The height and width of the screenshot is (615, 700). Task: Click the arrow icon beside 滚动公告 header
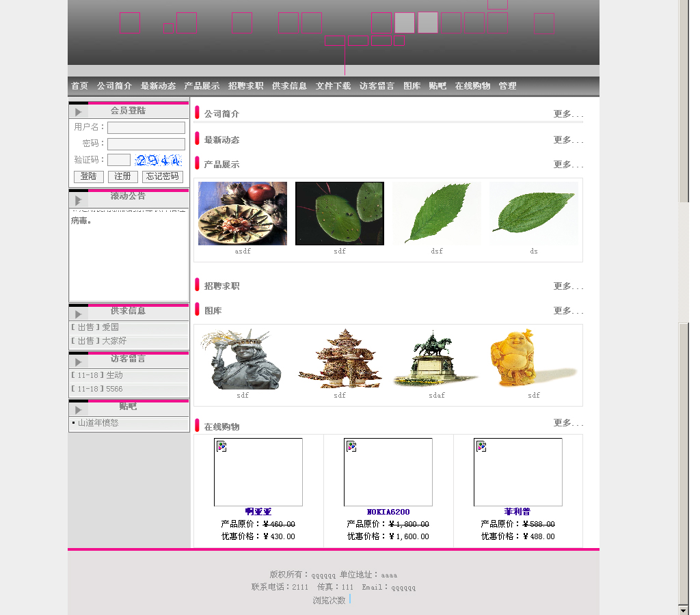point(79,200)
